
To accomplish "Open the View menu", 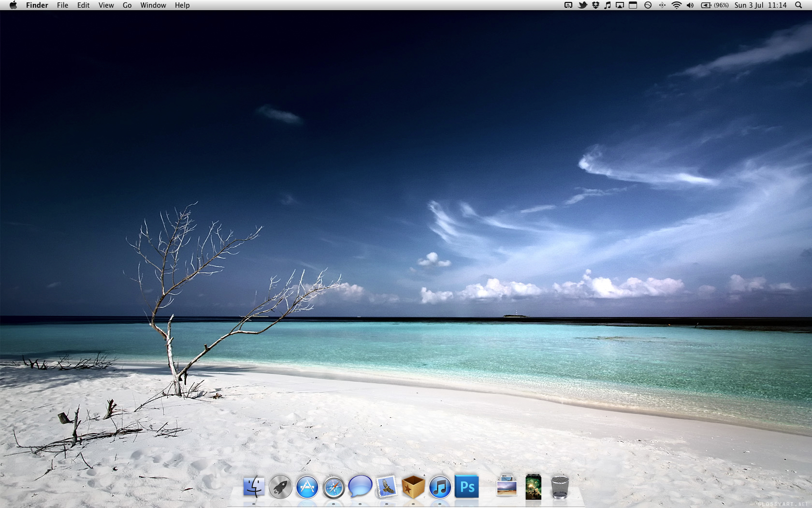I will point(106,5).
